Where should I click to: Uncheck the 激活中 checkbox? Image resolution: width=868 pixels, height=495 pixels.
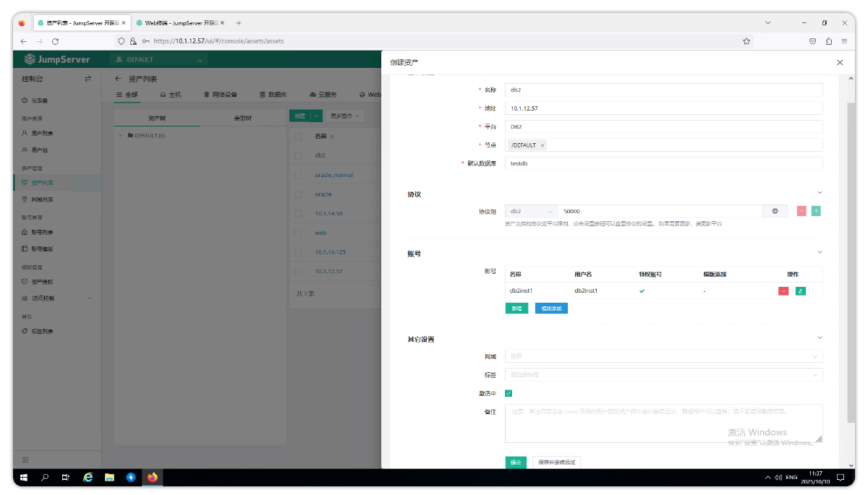click(509, 393)
